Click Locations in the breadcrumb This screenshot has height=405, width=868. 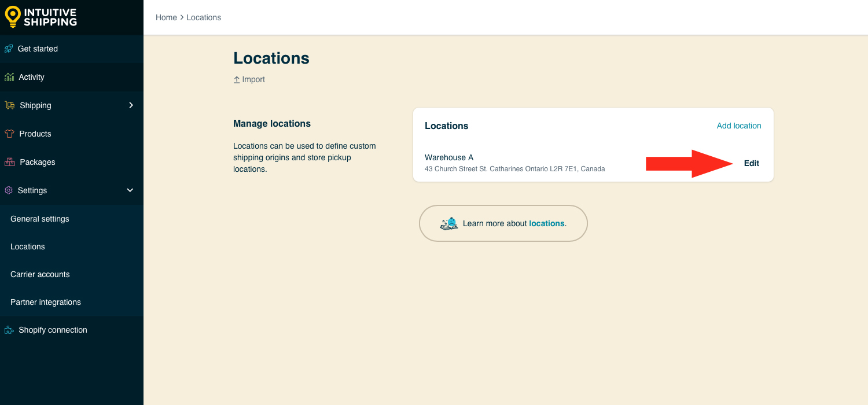(x=204, y=17)
